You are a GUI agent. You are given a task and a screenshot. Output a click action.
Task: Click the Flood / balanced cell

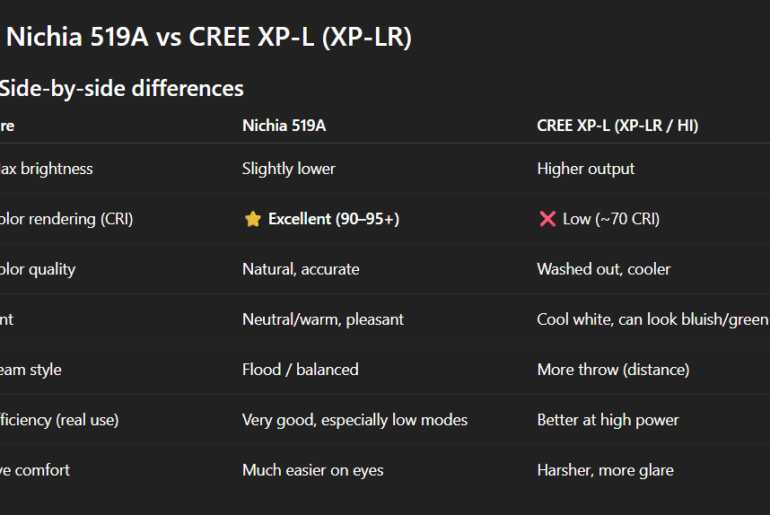tap(300, 369)
